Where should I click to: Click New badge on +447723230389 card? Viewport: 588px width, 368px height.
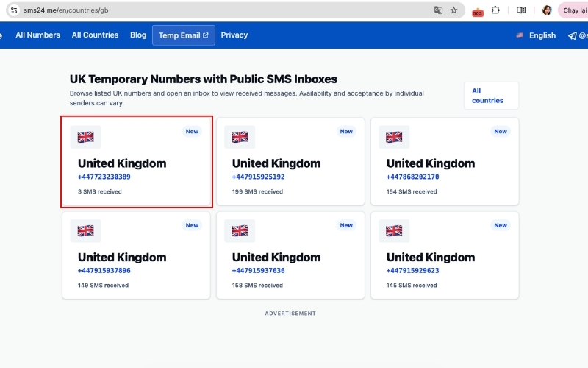pos(192,132)
